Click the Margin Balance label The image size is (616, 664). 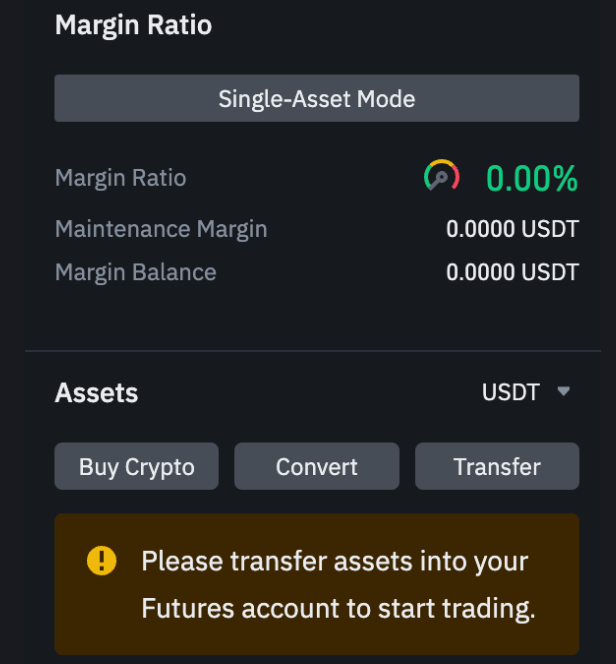[x=135, y=272]
